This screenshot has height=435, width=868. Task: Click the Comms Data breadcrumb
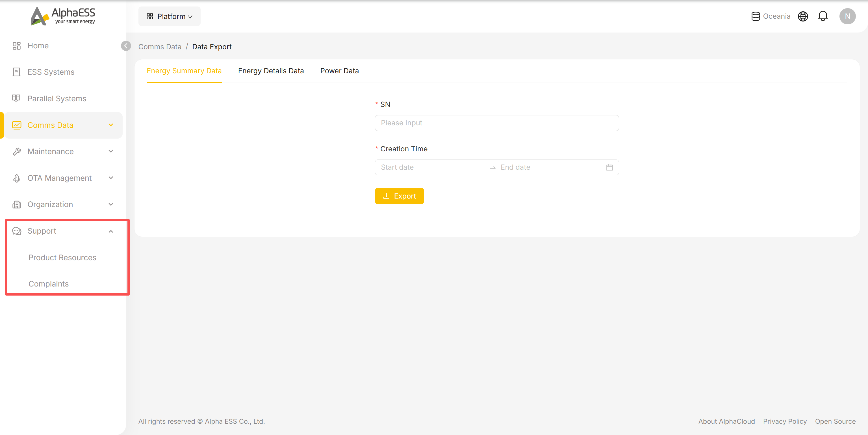160,47
